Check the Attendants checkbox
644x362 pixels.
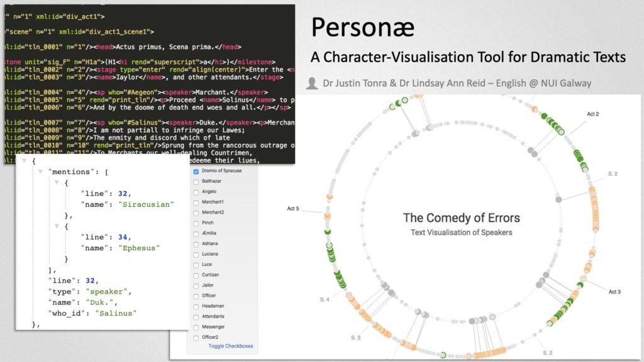[x=196, y=317]
